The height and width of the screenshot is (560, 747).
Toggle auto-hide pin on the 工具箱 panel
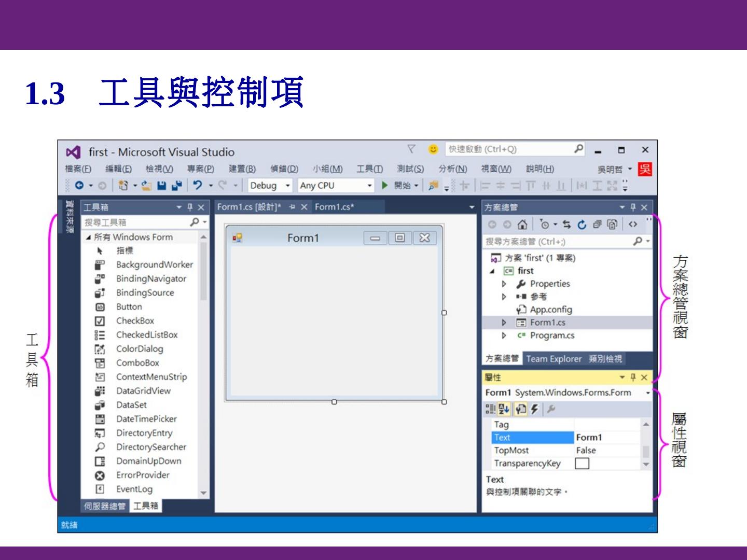(x=190, y=207)
